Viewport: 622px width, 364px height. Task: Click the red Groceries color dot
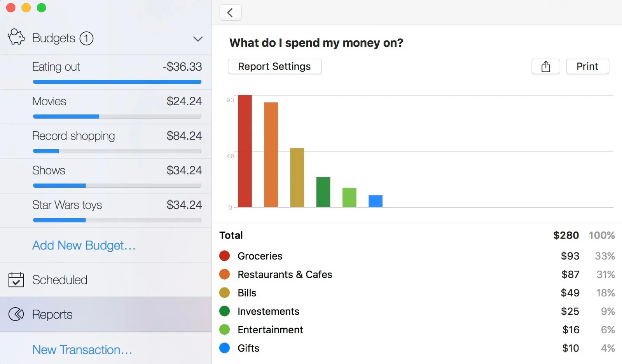click(x=225, y=256)
